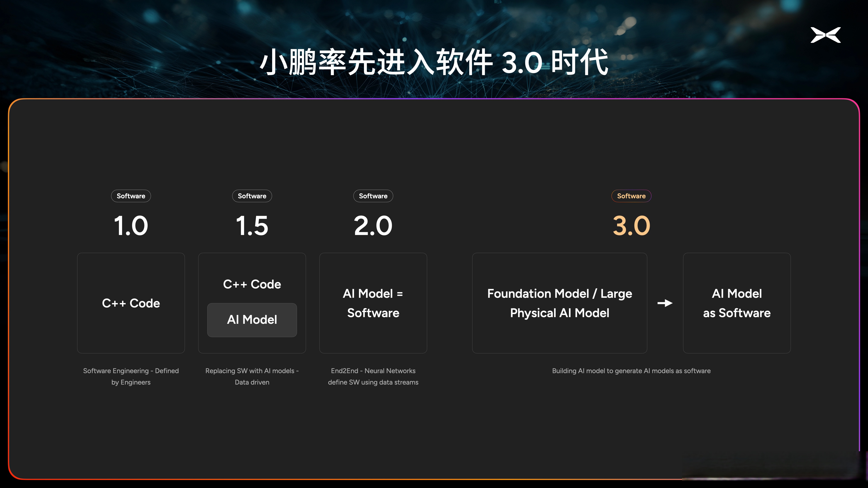Select the orange highlighted Software 3.0 badge

631,196
